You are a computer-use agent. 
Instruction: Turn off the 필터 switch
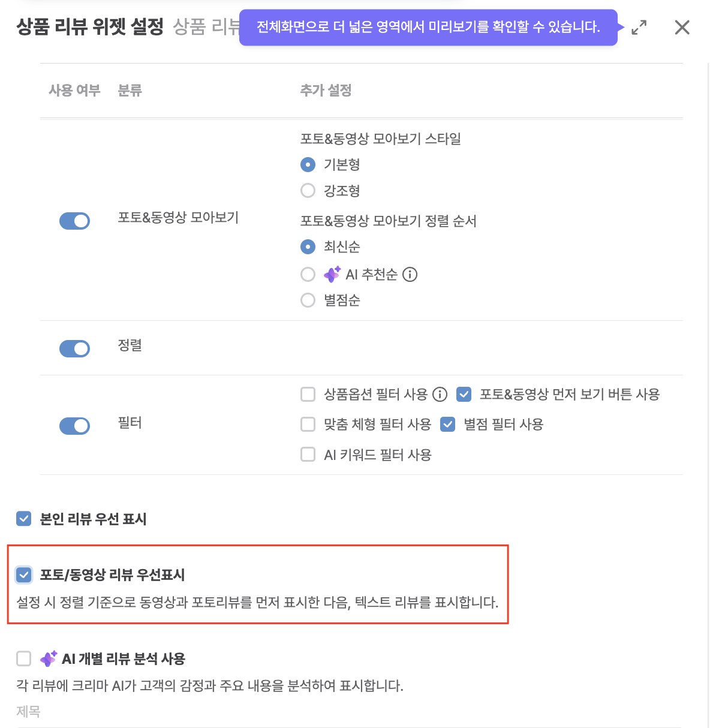[74, 426]
